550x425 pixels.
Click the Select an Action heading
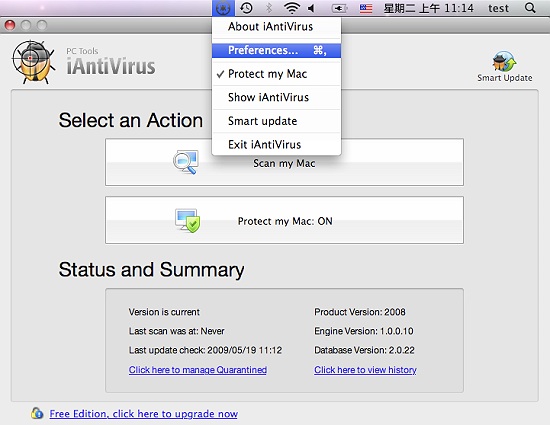pos(130,121)
